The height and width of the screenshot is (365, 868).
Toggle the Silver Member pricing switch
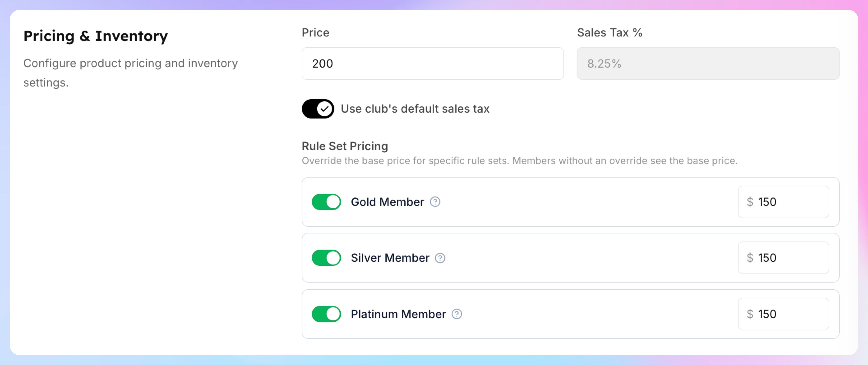coord(326,258)
